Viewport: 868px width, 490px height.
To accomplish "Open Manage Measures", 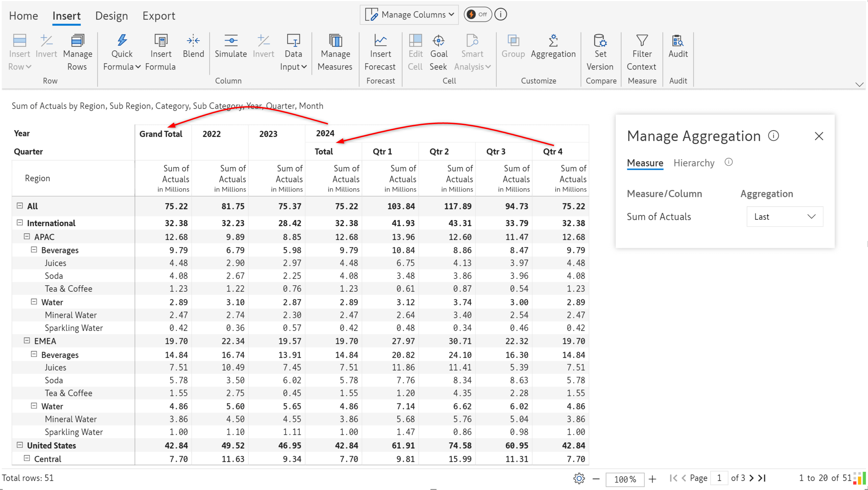I will (x=335, y=52).
